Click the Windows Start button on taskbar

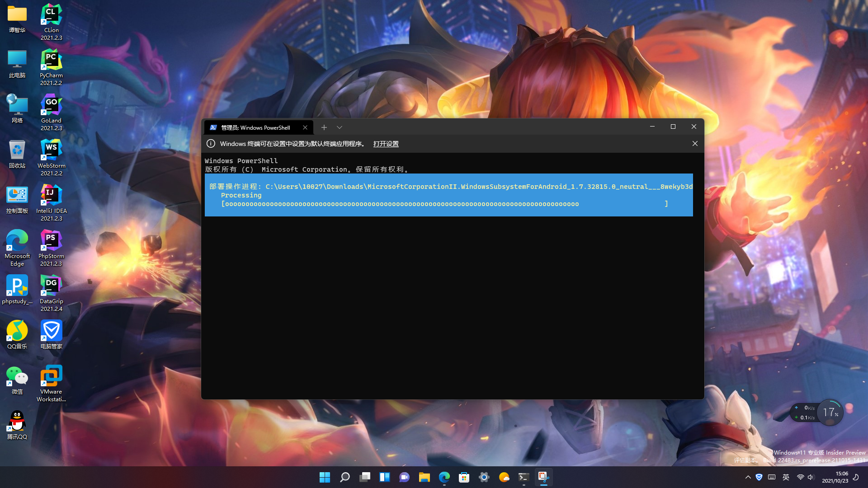[325, 477]
